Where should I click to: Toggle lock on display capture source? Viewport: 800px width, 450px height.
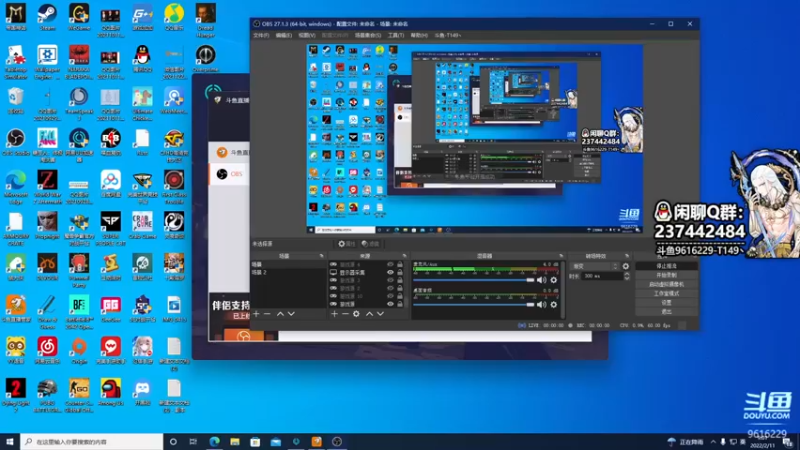[399, 272]
